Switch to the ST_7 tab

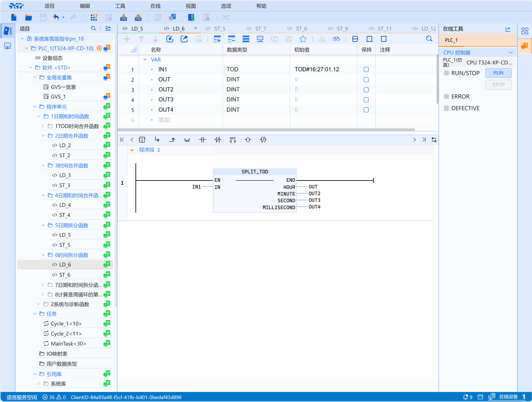coord(261,29)
